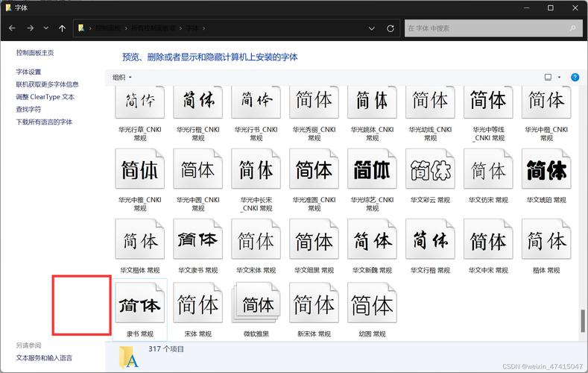The width and height of the screenshot is (588, 373).
Task: Open 联机获取更多字体信息 link
Action: coord(47,84)
